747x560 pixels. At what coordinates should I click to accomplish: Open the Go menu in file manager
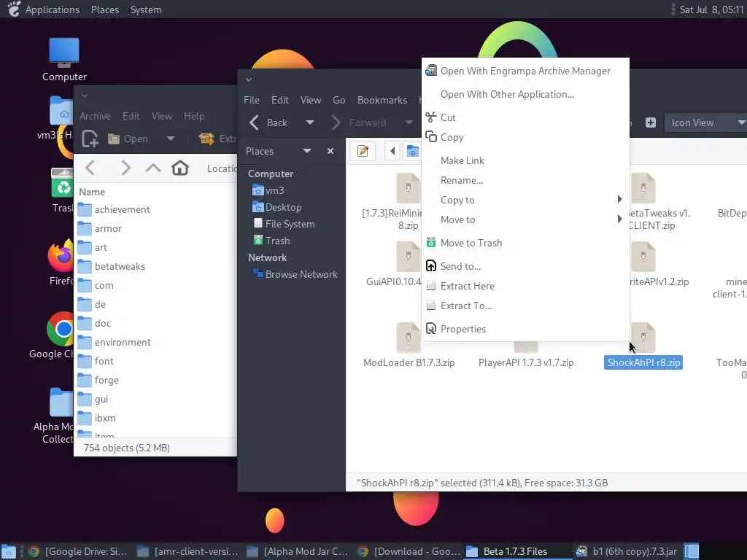[338, 100]
